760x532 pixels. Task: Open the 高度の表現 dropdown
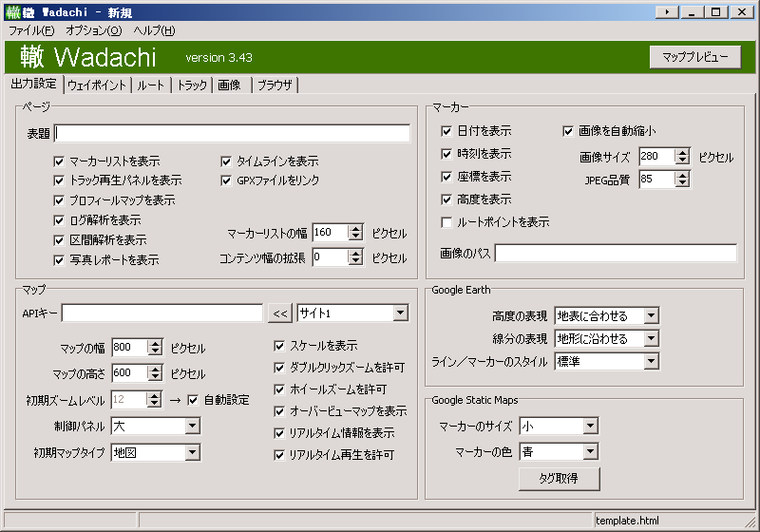[607, 316]
